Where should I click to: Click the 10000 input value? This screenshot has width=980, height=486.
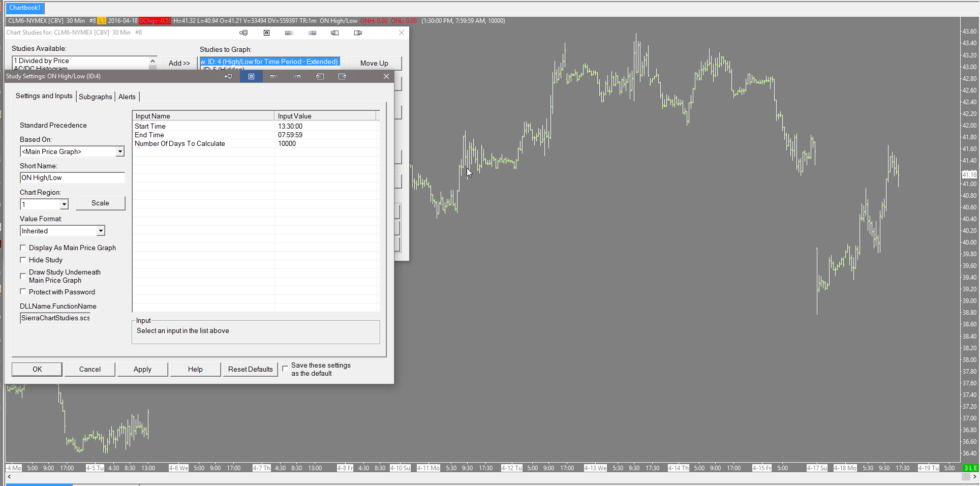click(x=287, y=143)
